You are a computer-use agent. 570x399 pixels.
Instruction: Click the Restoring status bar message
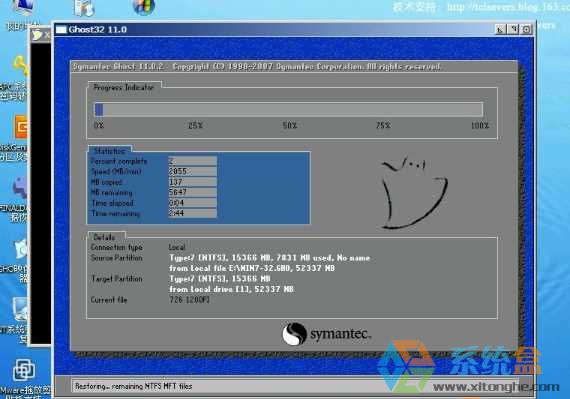133,386
